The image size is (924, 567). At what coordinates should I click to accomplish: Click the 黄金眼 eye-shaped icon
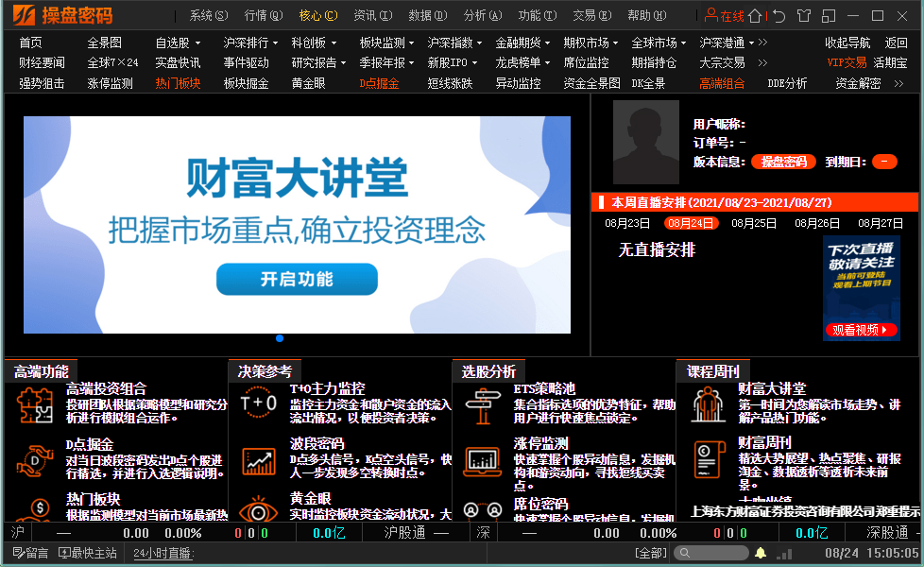pyautogui.click(x=257, y=513)
